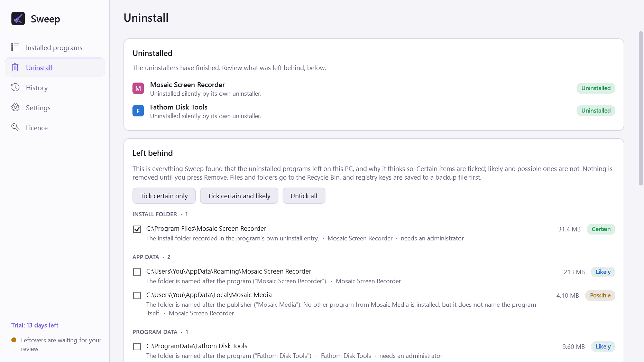This screenshot has height=362, width=644.
Task: Click the Installed programs list icon
Action: tap(15, 47)
